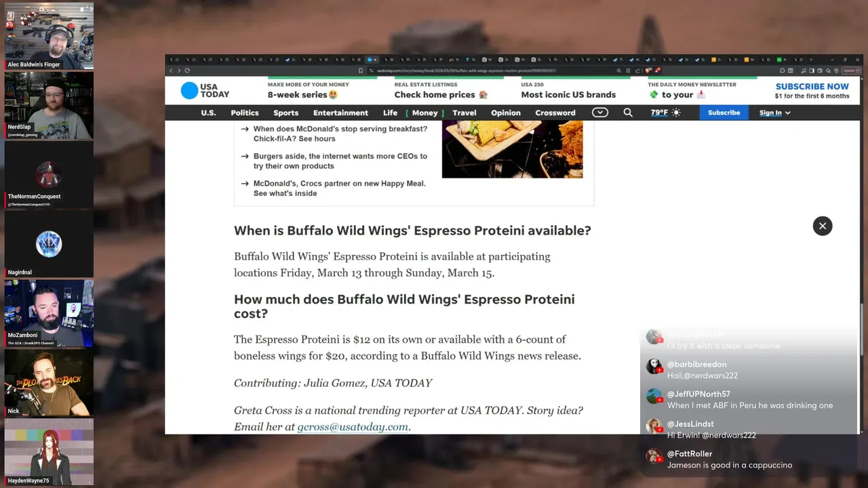
Task: Click the NerdSlap webcam tile
Action: click(49, 105)
